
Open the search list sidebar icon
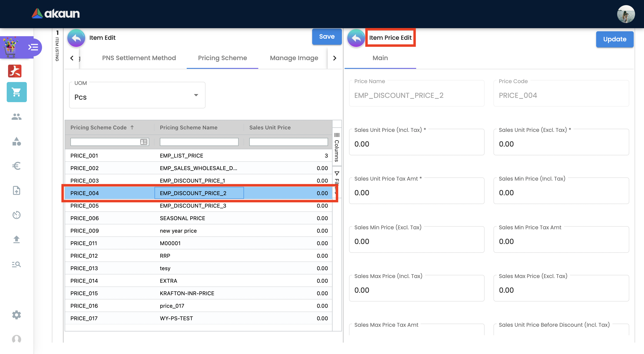[17, 264]
